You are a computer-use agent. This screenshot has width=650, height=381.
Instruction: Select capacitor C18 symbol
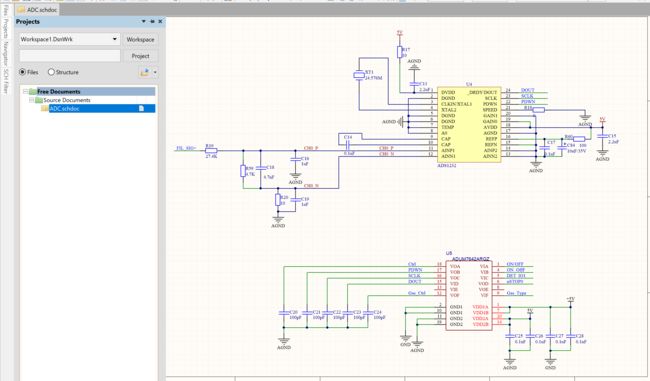[x=261, y=168]
